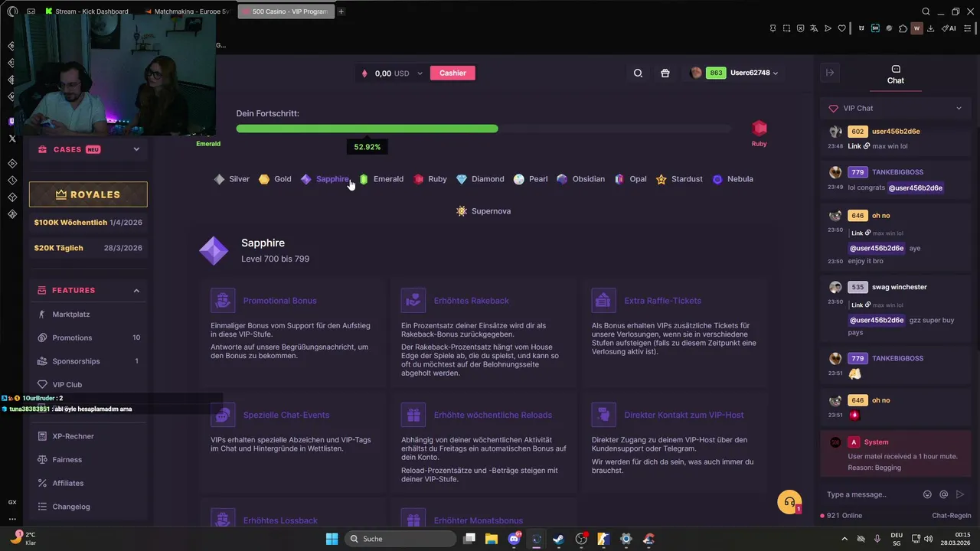Open the ROYALES sidebar button
The image size is (980, 551).
88,194
